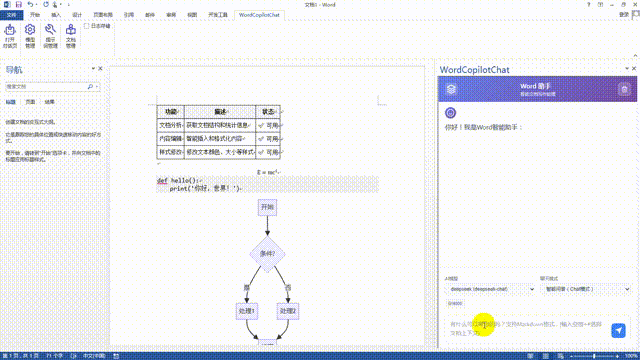Screen dimensions: 640x360
Task: Click the send message paper-plane button
Action: (x=618, y=330)
